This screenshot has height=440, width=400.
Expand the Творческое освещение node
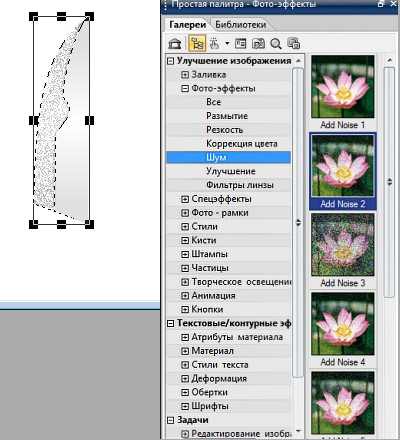click(x=185, y=282)
